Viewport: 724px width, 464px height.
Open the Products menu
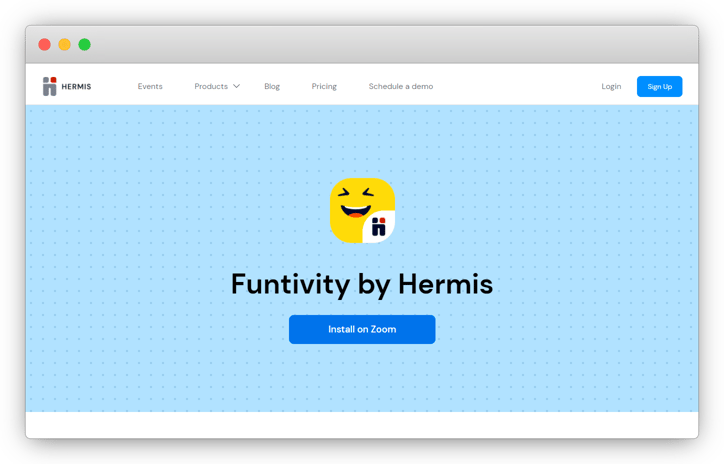(211, 87)
